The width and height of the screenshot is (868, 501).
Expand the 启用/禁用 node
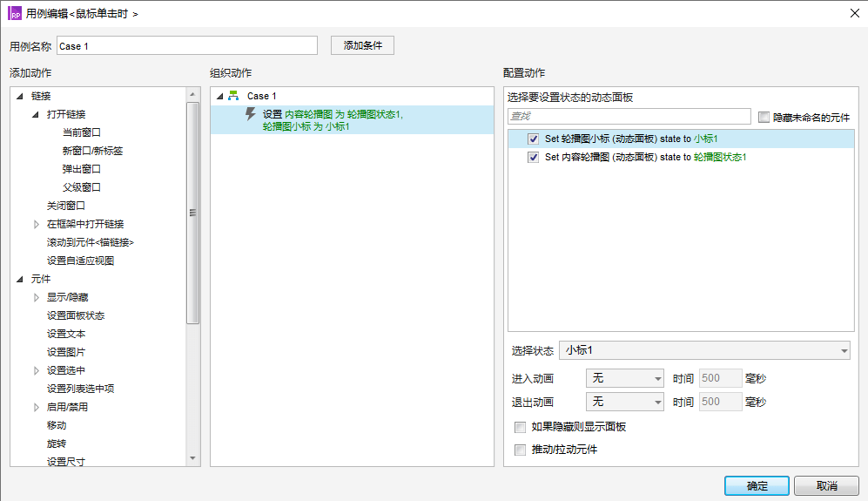tap(36, 407)
